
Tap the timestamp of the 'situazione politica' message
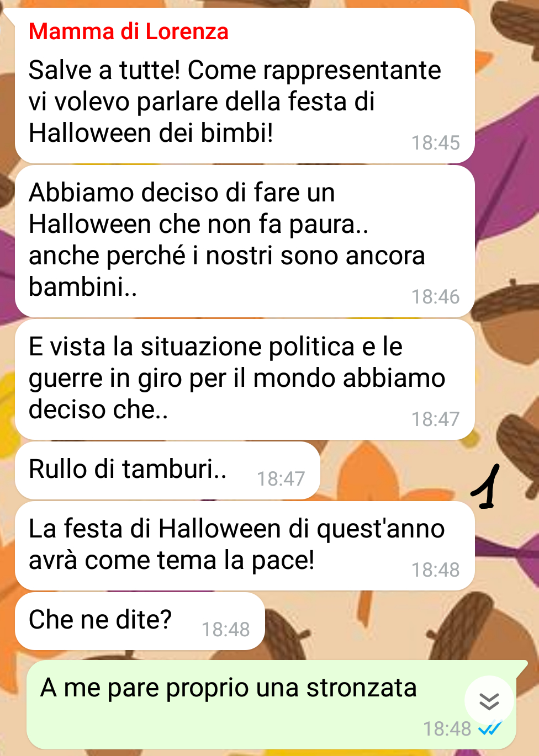pos(435,419)
